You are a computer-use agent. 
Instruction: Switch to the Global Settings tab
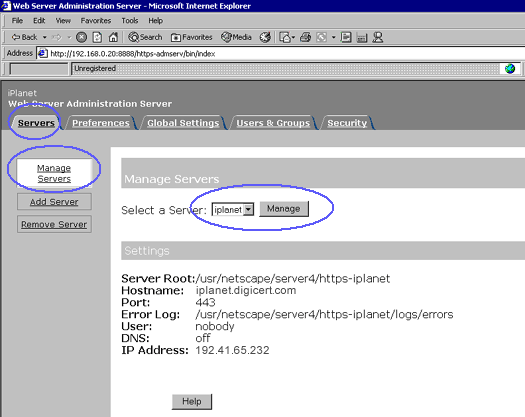pyautogui.click(x=183, y=123)
